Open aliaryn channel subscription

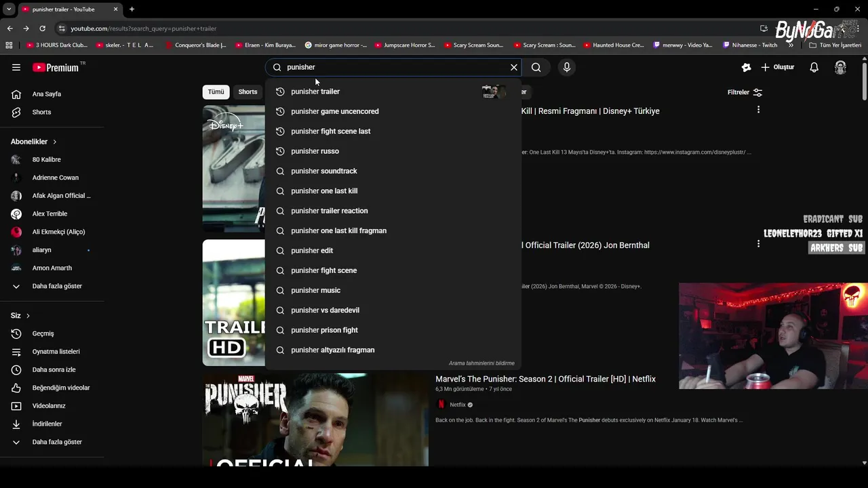[x=52, y=250]
